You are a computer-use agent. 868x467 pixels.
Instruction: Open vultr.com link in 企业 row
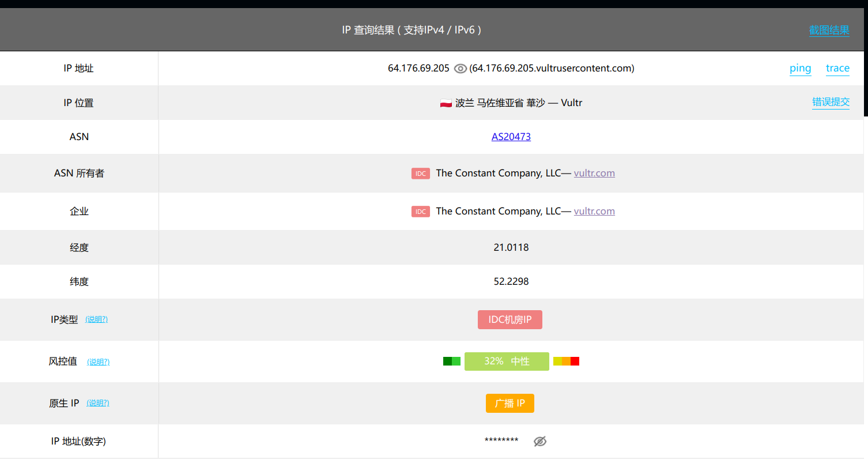tap(594, 211)
